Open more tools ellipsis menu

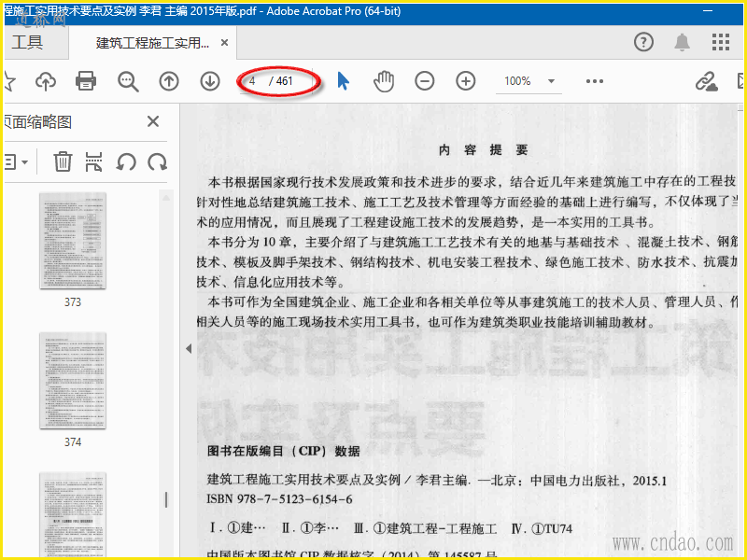[595, 81]
